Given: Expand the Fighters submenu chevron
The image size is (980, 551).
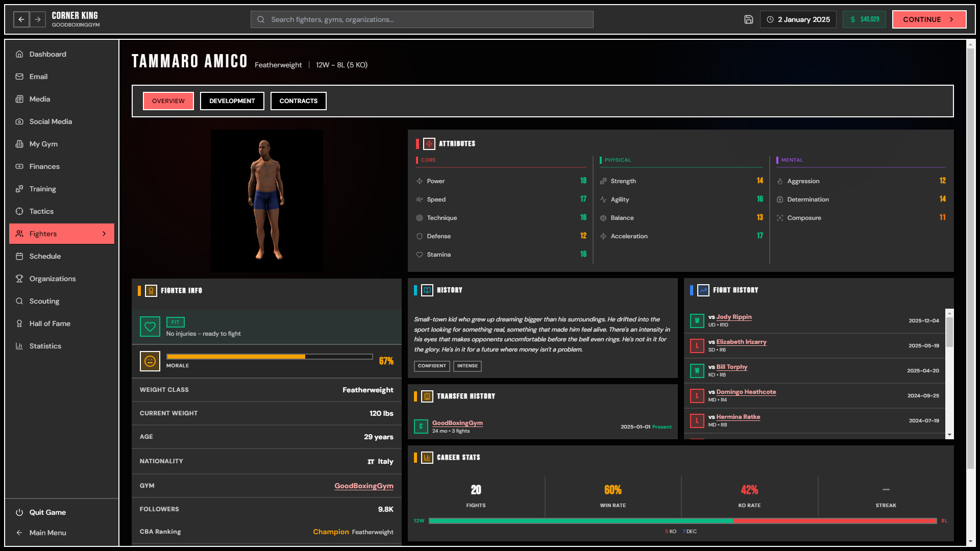Looking at the screenshot, I should (105, 233).
